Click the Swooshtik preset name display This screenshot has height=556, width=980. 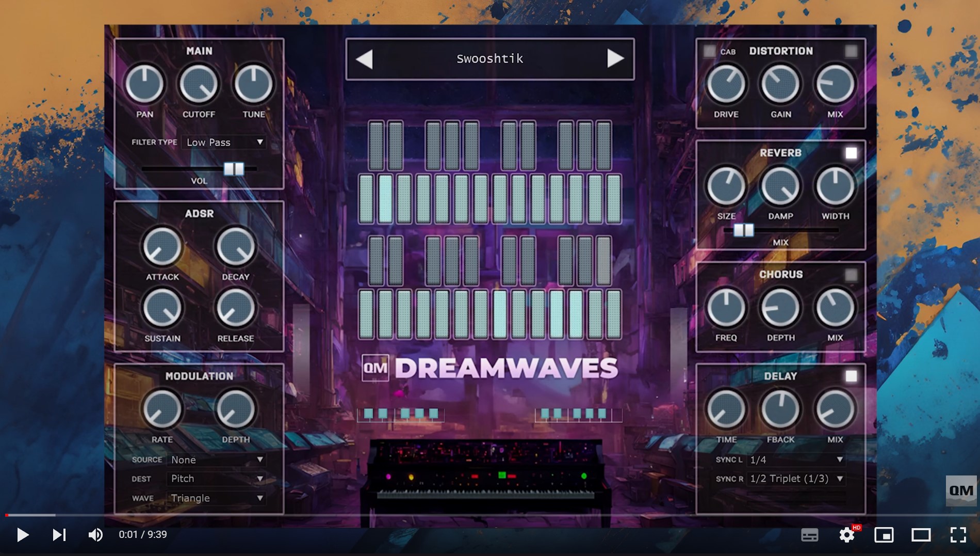pyautogui.click(x=490, y=59)
